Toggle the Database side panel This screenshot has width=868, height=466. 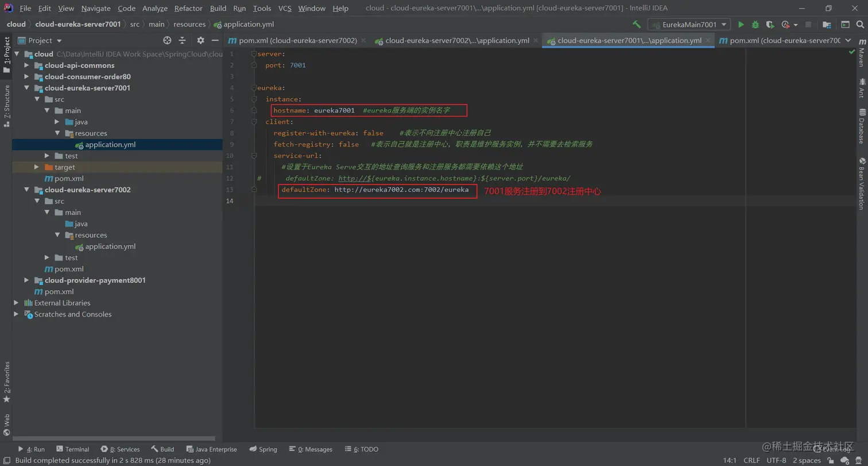pyautogui.click(x=862, y=126)
